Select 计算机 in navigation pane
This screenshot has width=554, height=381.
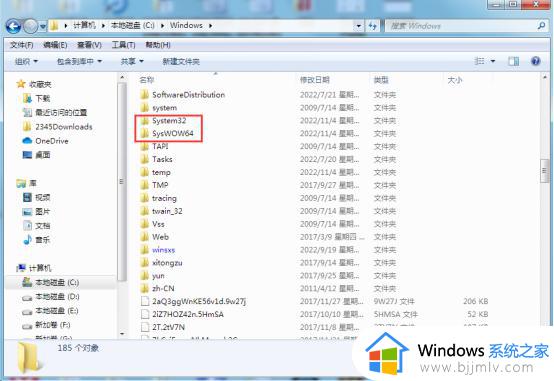pos(34,268)
